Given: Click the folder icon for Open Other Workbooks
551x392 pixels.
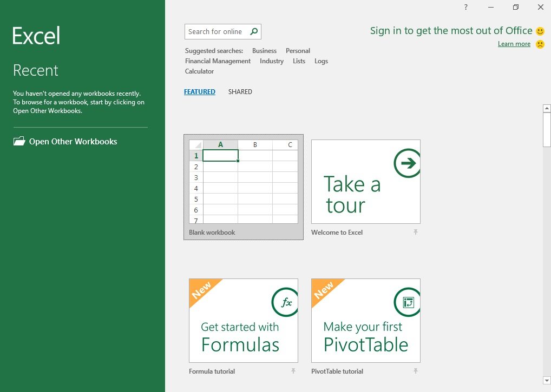Looking at the screenshot, I should tap(19, 142).
